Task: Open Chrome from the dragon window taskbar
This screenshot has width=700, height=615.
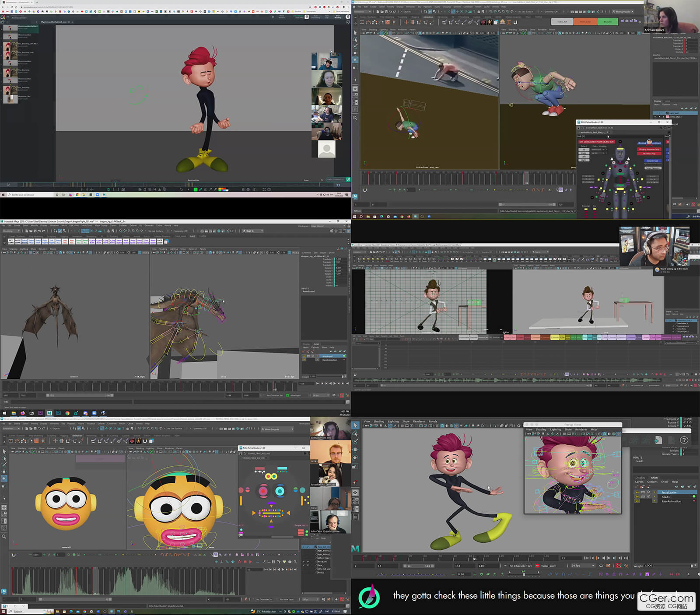Action: tap(67, 413)
